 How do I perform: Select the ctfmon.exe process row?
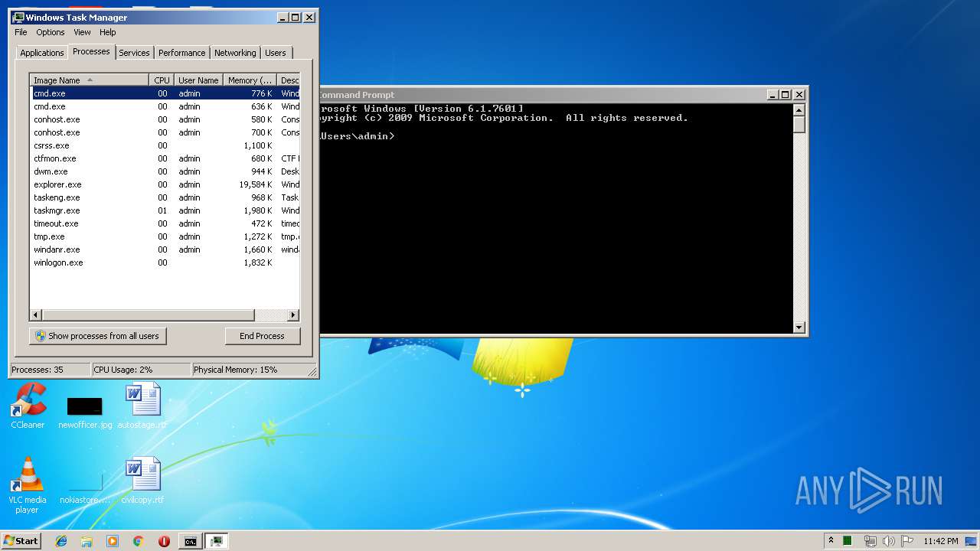pyautogui.click(x=165, y=158)
